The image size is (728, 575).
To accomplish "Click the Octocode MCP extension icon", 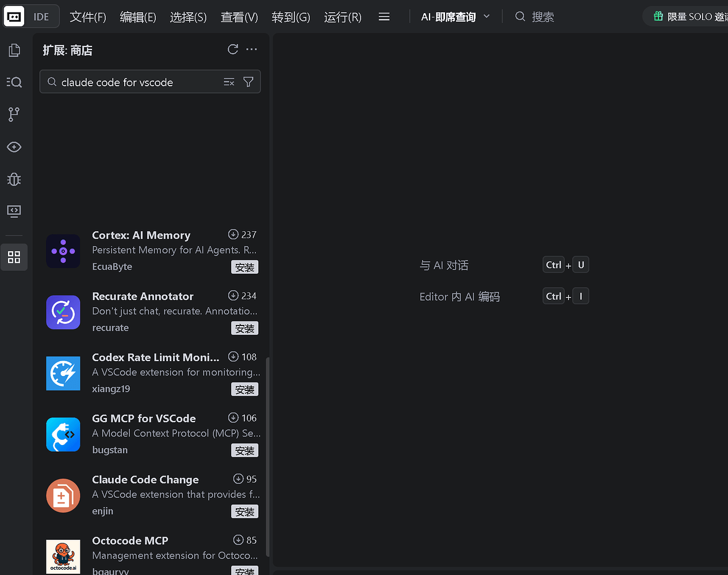I will tap(63, 557).
